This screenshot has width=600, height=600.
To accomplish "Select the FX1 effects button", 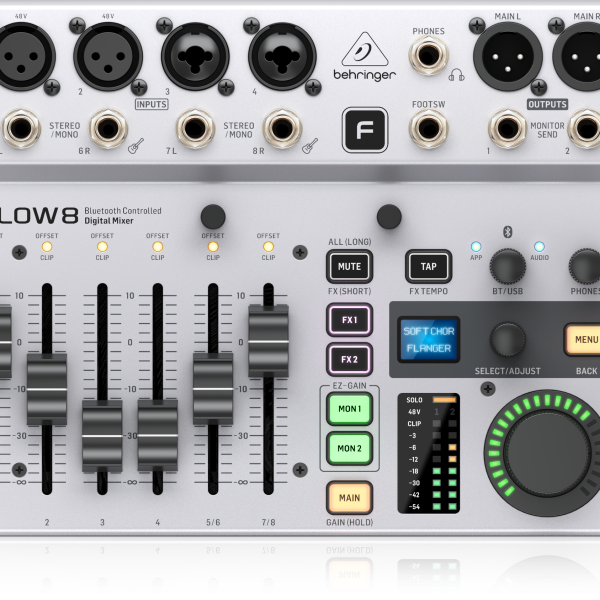I will point(349,320).
